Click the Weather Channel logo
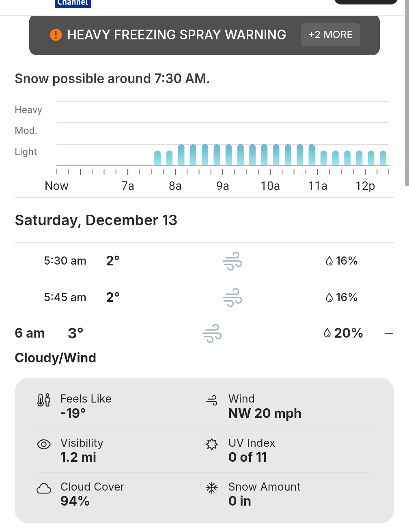409x532 pixels. click(x=73, y=3)
